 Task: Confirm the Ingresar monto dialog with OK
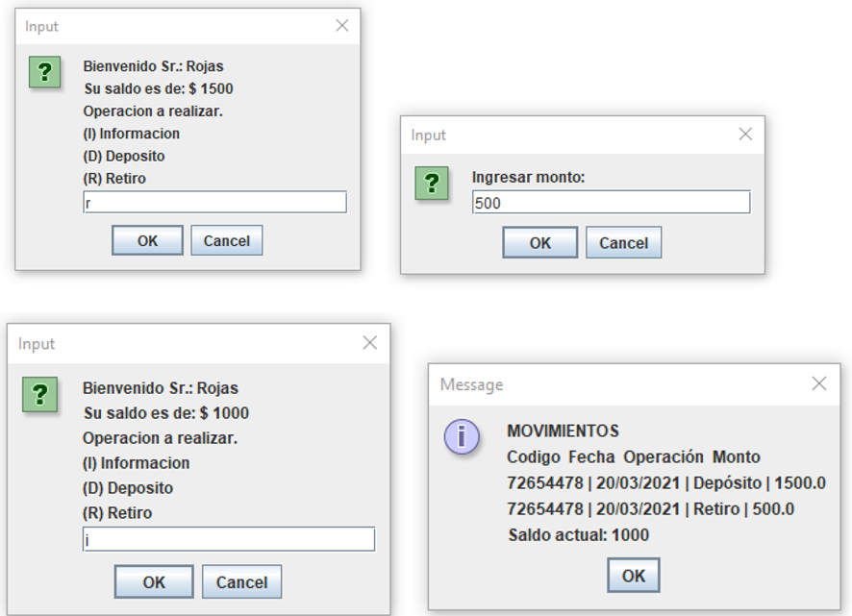(x=540, y=243)
